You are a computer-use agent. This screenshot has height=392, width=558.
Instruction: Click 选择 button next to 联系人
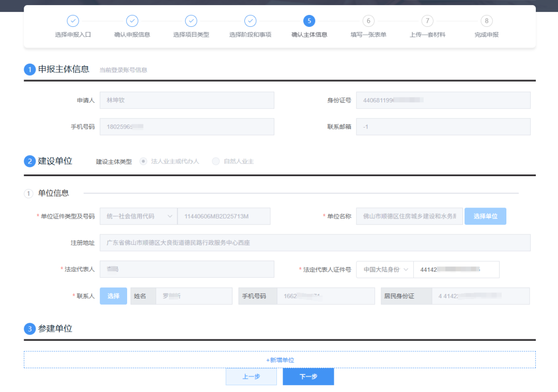coord(113,296)
